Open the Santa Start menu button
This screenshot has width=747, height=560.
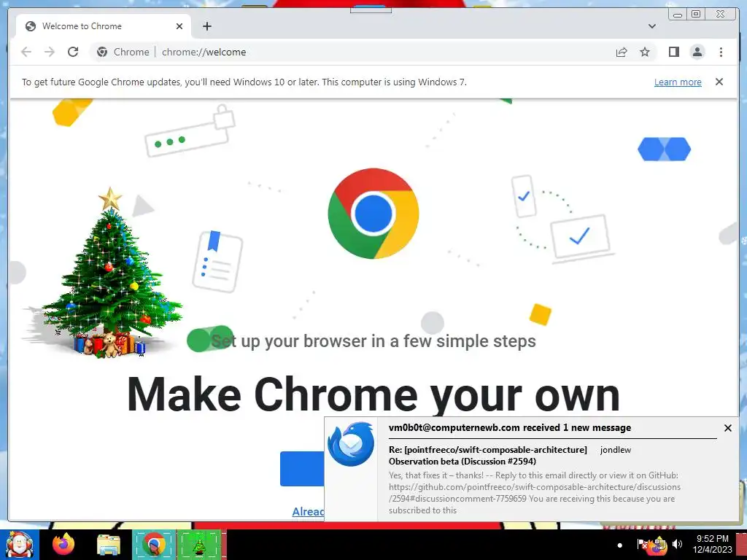point(19,545)
